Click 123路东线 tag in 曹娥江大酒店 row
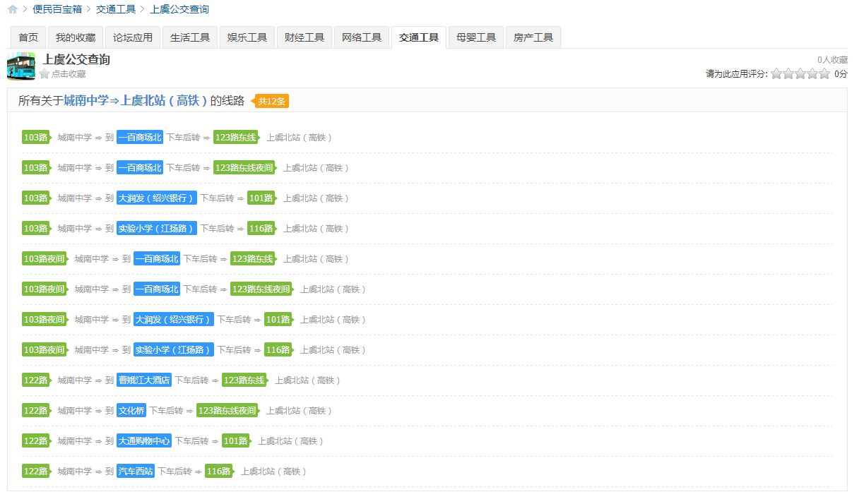 click(x=244, y=380)
